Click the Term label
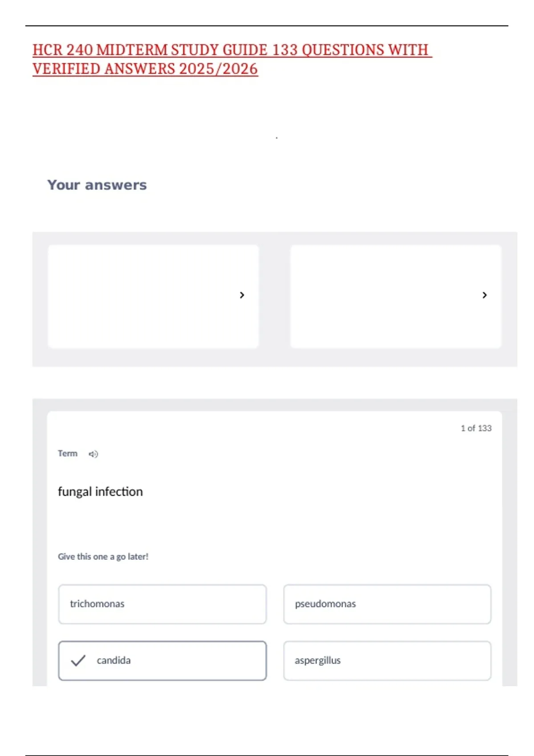Screen dimensions: 534x756 click(x=68, y=454)
